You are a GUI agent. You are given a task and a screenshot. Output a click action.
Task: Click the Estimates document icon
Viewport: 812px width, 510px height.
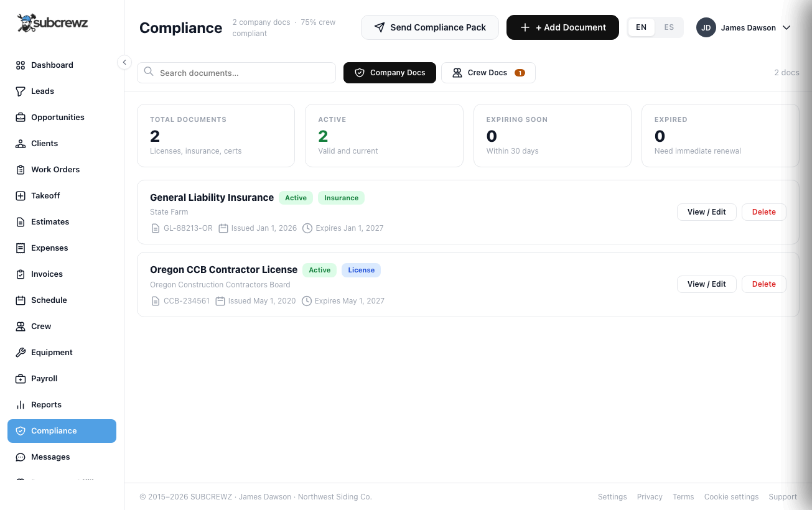pos(21,222)
